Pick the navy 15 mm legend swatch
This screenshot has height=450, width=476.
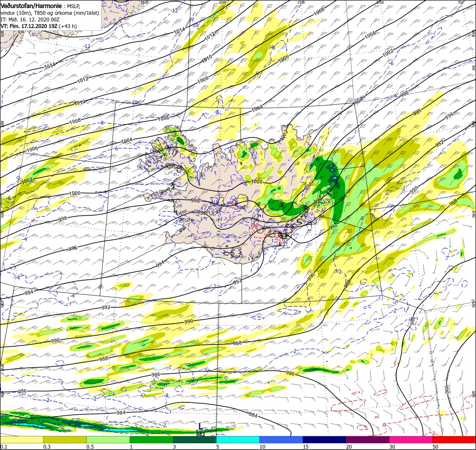325,440
